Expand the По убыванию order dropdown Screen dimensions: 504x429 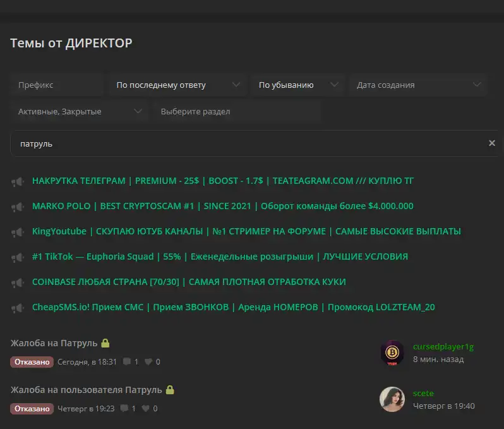click(297, 85)
